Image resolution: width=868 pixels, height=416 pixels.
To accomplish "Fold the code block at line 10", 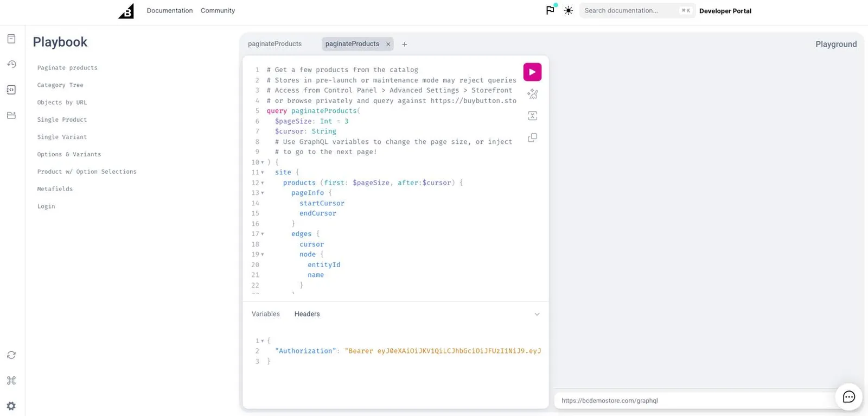I will point(263,162).
